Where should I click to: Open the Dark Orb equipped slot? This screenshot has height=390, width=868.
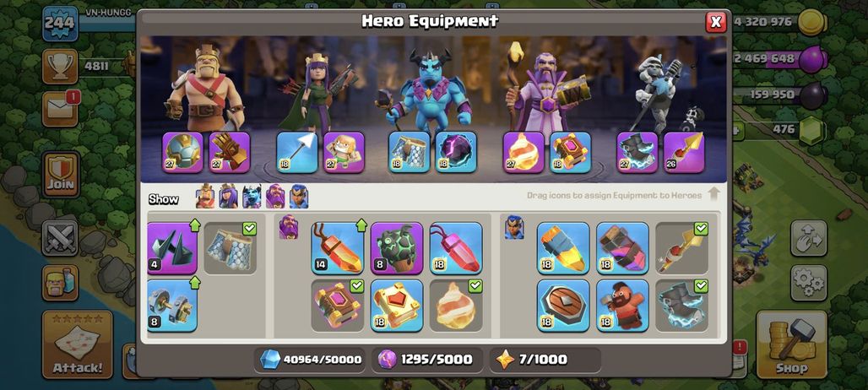(x=456, y=152)
